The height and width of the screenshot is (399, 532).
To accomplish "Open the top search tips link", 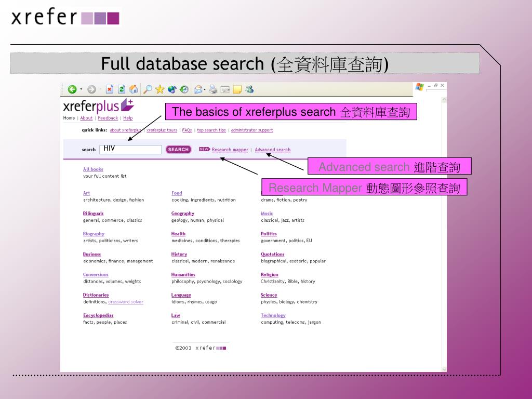I will 211,130.
